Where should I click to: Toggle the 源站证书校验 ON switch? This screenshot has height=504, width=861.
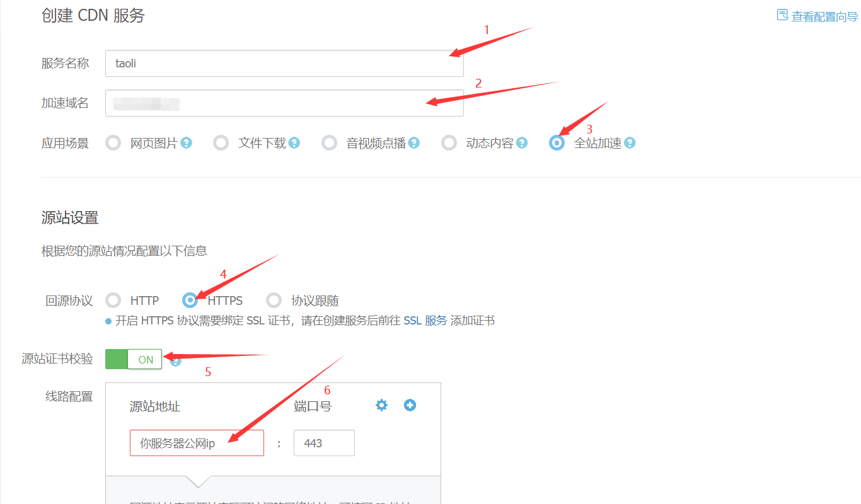134,359
